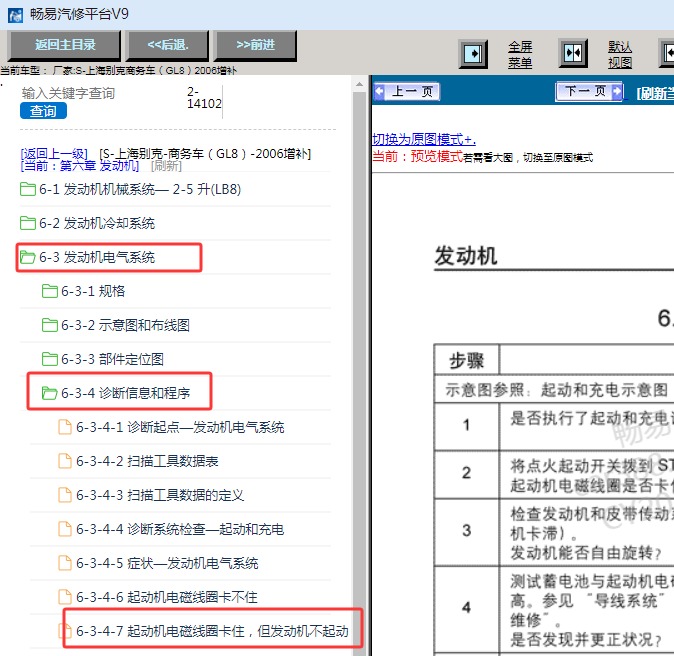Click the tree panel scroll up arrow
This screenshot has width=674, height=656.
359,84
